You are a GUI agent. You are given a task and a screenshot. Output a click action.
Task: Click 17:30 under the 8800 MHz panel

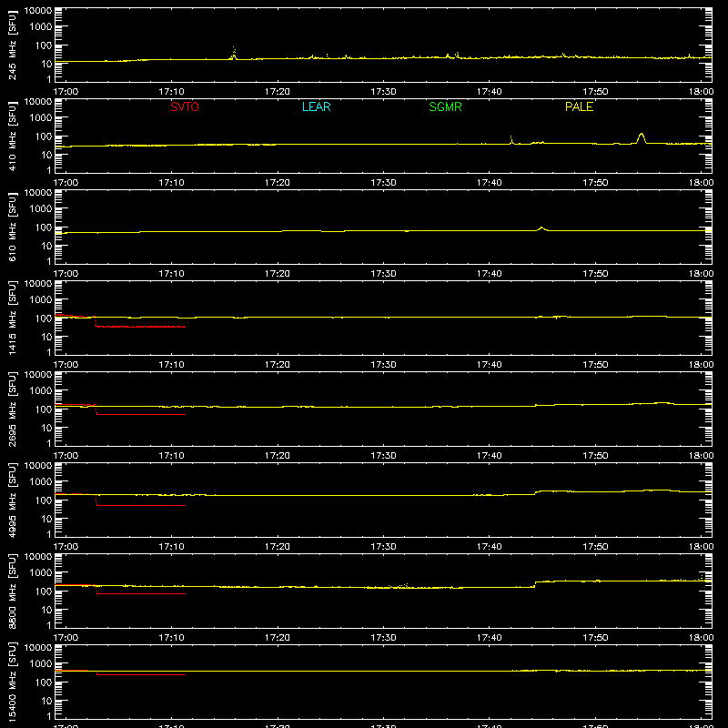point(383,638)
